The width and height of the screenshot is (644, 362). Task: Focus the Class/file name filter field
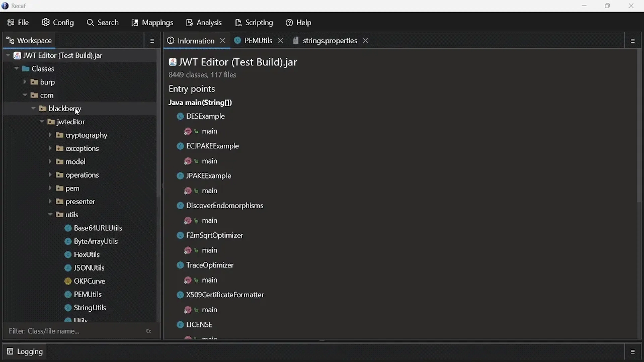click(75, 331)
